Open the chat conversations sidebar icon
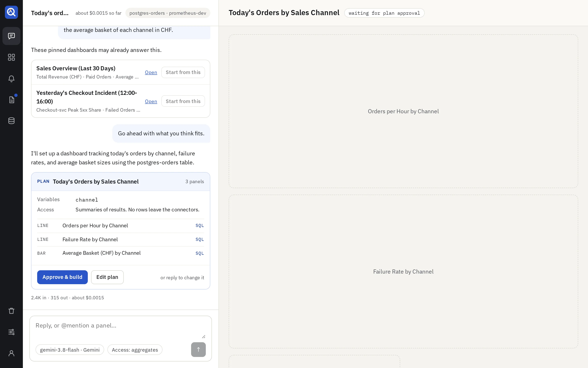 [11, 36]
